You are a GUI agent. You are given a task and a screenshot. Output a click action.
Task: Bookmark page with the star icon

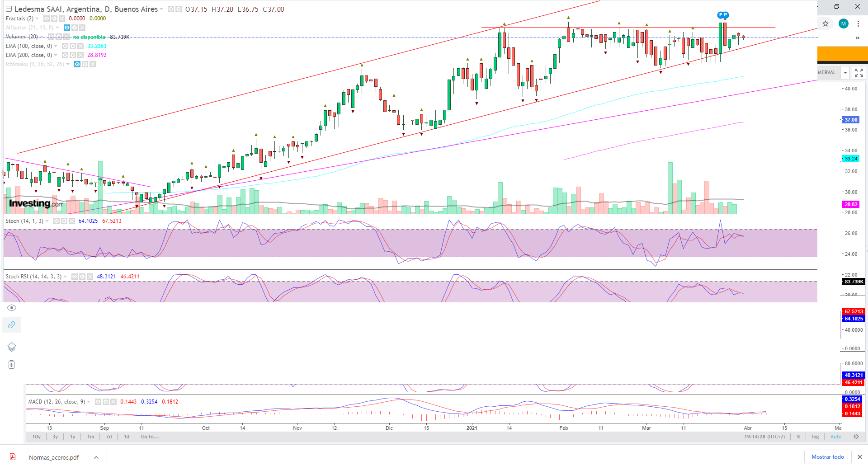(x=826, y=23)
